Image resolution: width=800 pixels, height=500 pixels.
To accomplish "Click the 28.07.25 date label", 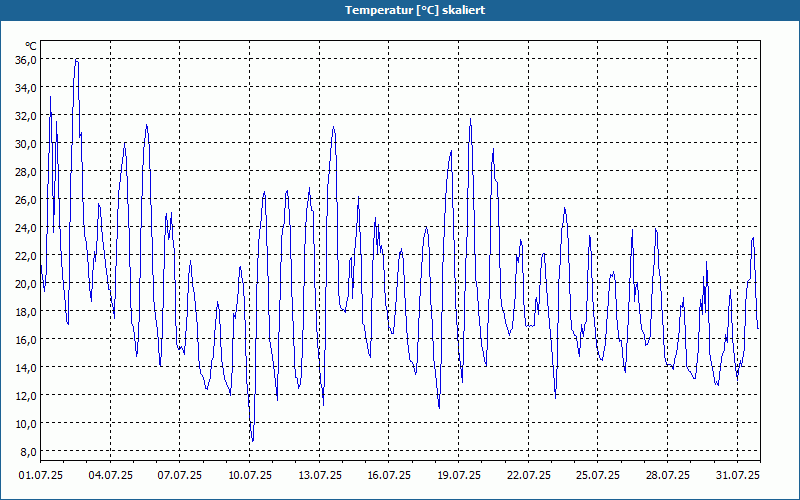I will click(668, 476).
